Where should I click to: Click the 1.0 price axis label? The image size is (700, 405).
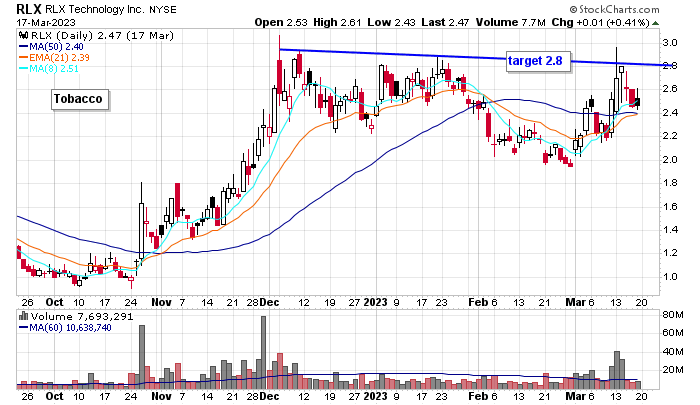pos(670,276)
